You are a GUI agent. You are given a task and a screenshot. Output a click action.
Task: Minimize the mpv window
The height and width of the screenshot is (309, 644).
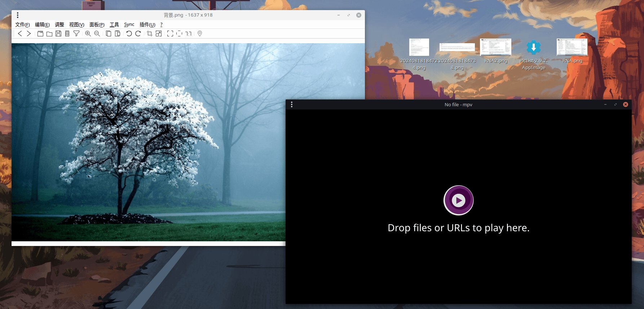tap(605, 104)
